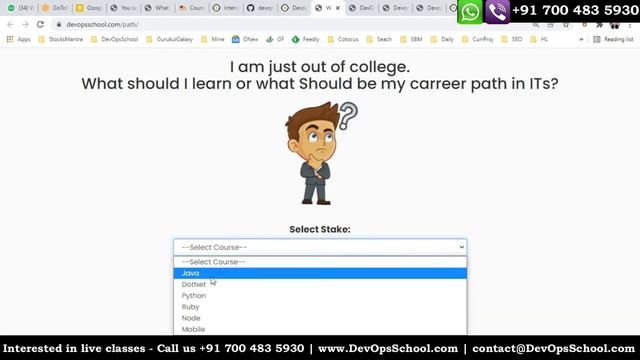Switch to the Coun tab
Viewport: 640px width, 360px height.
tap(191, 8)
